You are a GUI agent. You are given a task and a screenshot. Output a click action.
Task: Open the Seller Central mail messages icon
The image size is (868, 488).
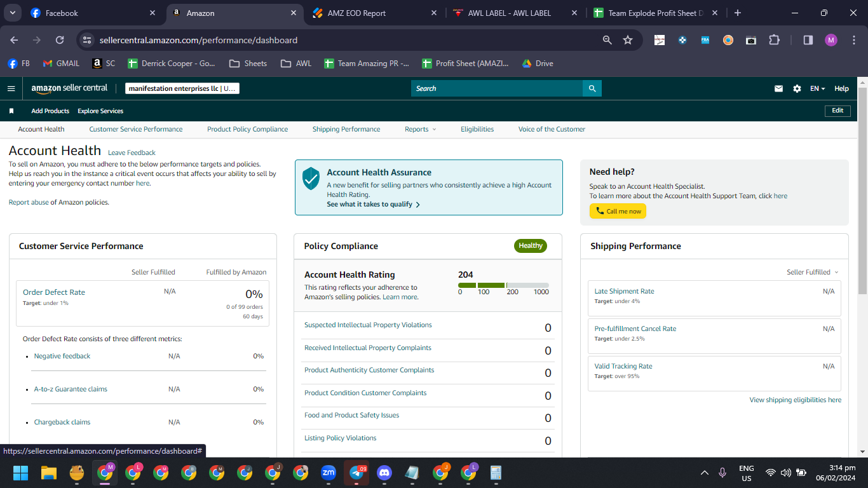(778, 89)
